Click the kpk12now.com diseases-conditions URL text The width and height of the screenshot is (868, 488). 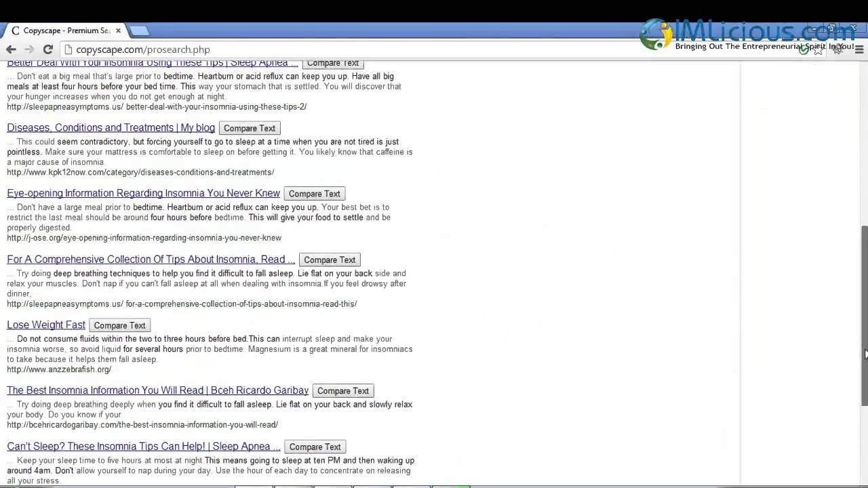click(140, 172)
